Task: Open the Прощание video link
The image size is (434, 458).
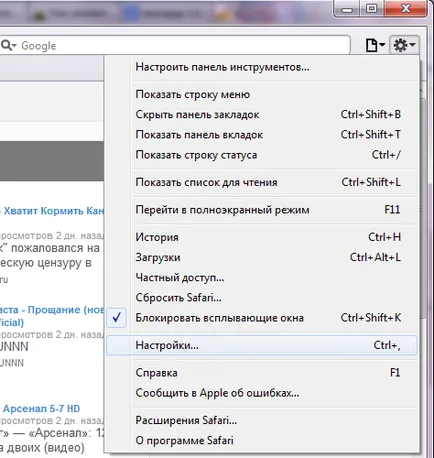Action: (52, 316)
